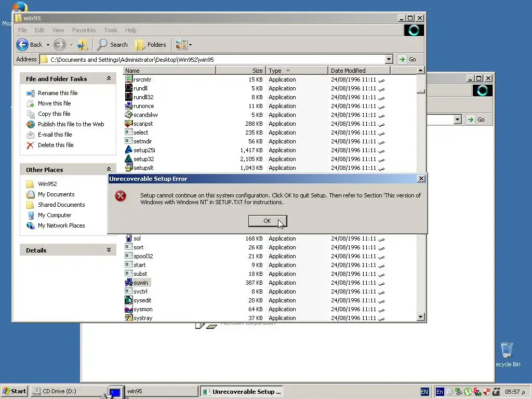The image size is (532, 399).
Task: Select the spool32 file icon
Action: (129, 256)
